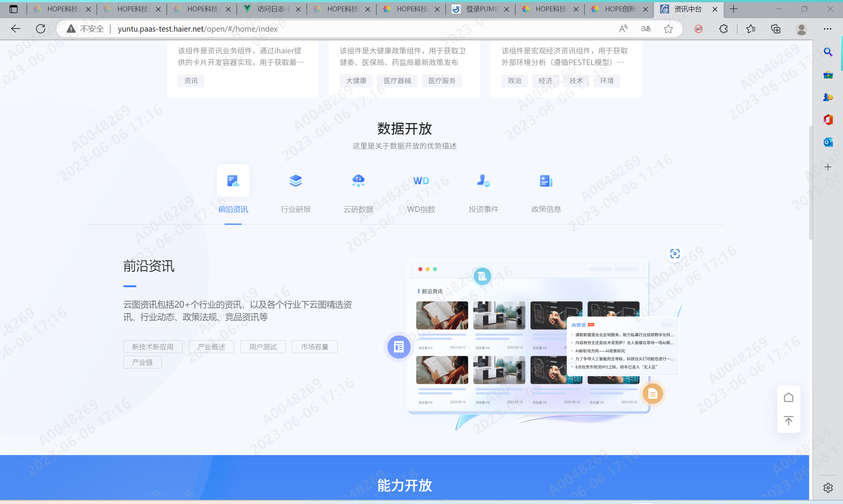This screenshot has height=504, width=843.
Task: Click the 环境 tag
Action: [x=607, y=81]
